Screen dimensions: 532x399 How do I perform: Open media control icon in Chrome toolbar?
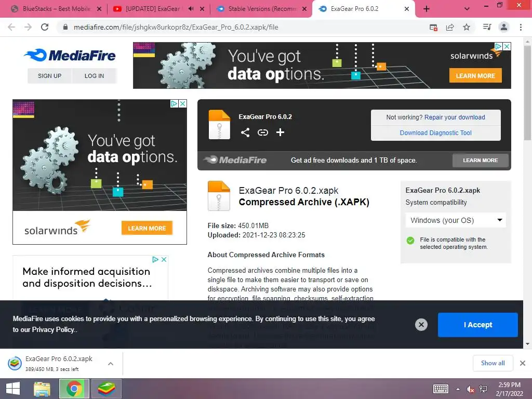[487, 27]
